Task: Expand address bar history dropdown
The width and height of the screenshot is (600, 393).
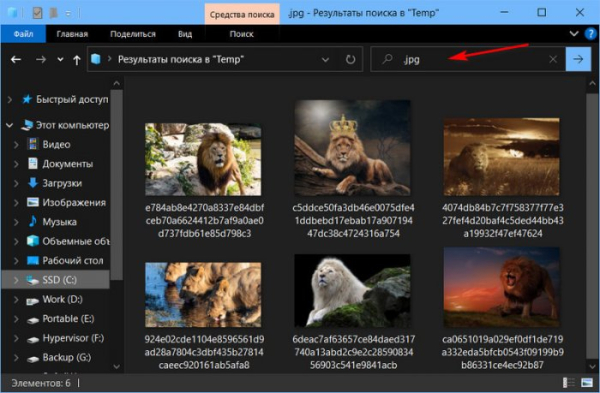Action: (x=325, y=60)
